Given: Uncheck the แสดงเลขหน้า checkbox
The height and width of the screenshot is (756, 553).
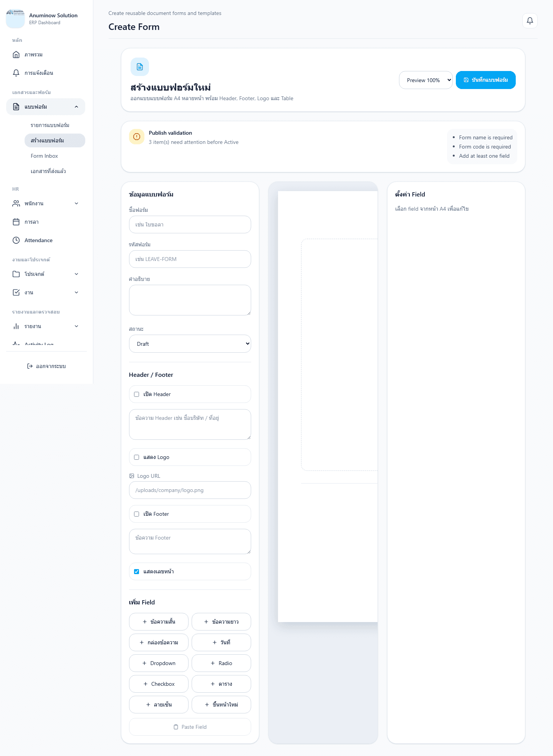Looking at the screenshot, I should (136, 571).
